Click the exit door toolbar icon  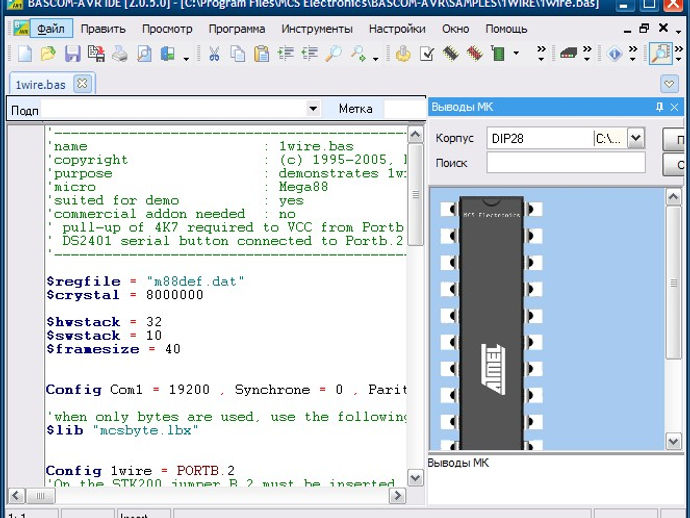(x=168, y=54)
